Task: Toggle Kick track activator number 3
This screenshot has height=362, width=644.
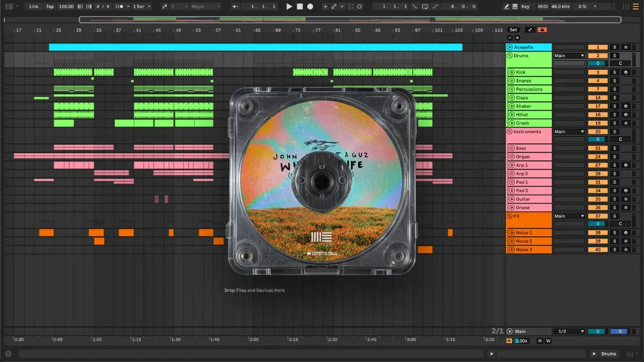Action: click(x=598, y=72)
